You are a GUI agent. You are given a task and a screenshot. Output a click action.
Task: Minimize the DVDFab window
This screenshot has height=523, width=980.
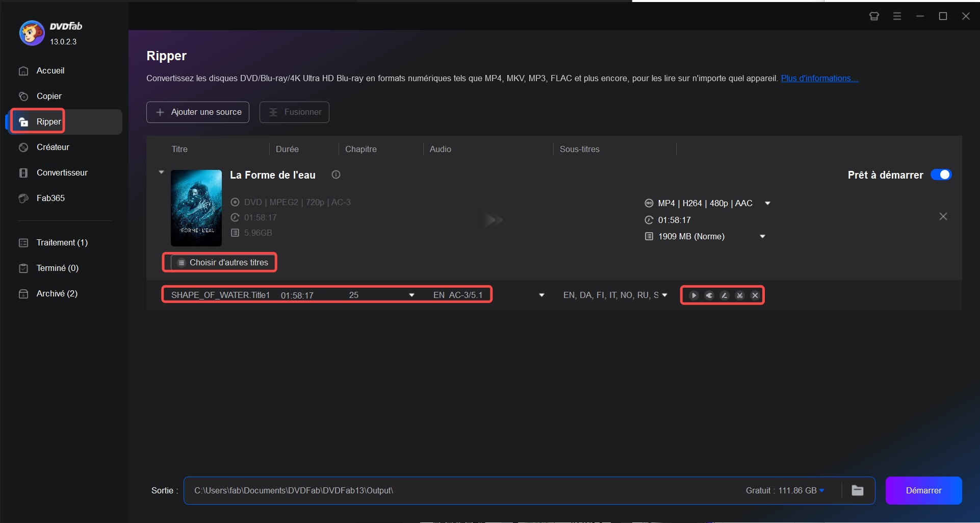[x=920, y=16]
